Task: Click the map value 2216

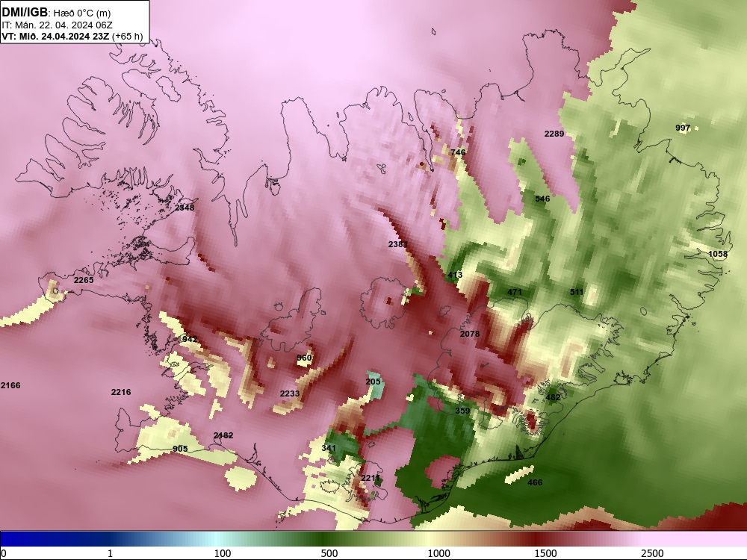Action: coord(121,392)
